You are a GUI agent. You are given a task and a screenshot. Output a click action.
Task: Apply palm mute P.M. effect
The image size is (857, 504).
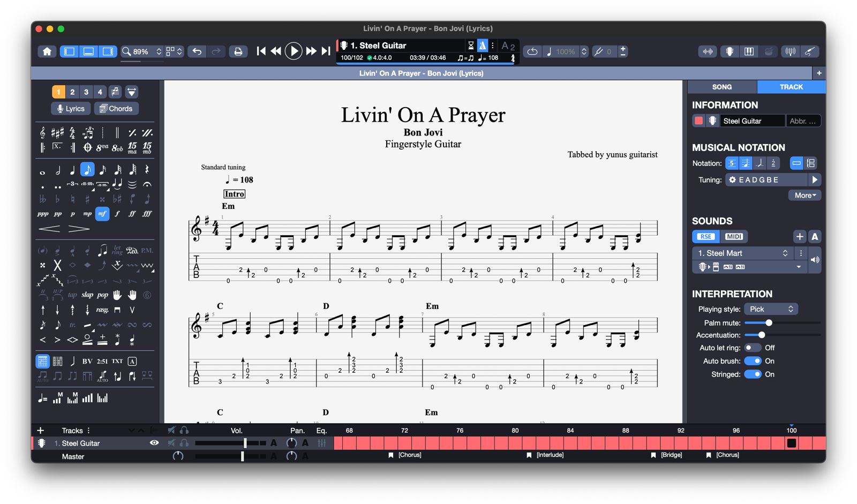(147, 250)
